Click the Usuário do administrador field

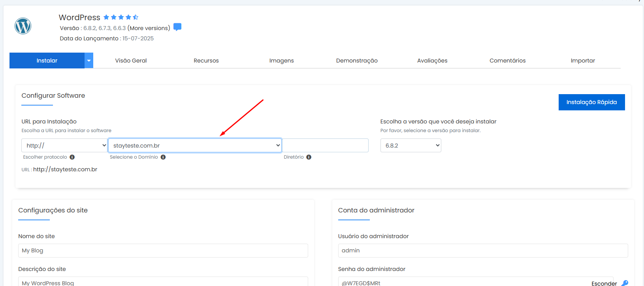(483, 250)
